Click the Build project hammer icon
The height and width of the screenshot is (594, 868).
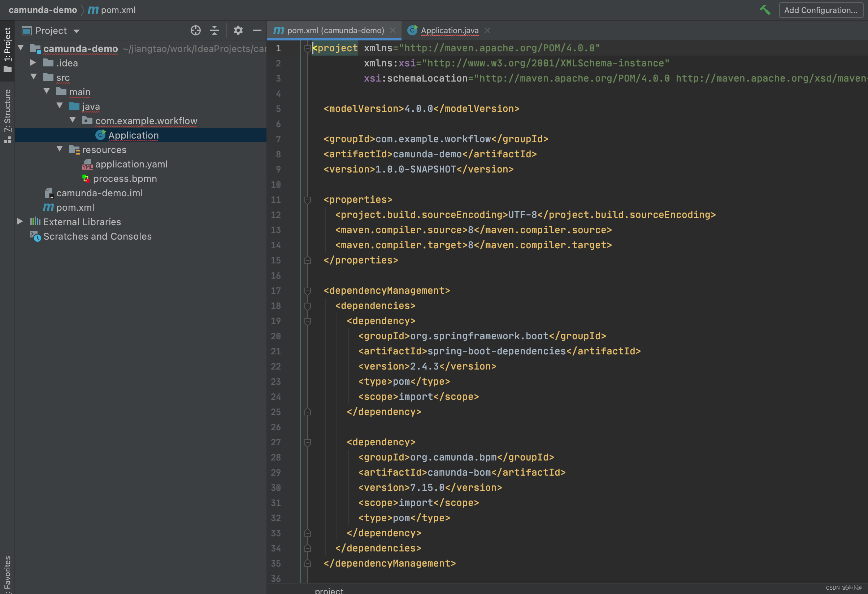(765, 10)
